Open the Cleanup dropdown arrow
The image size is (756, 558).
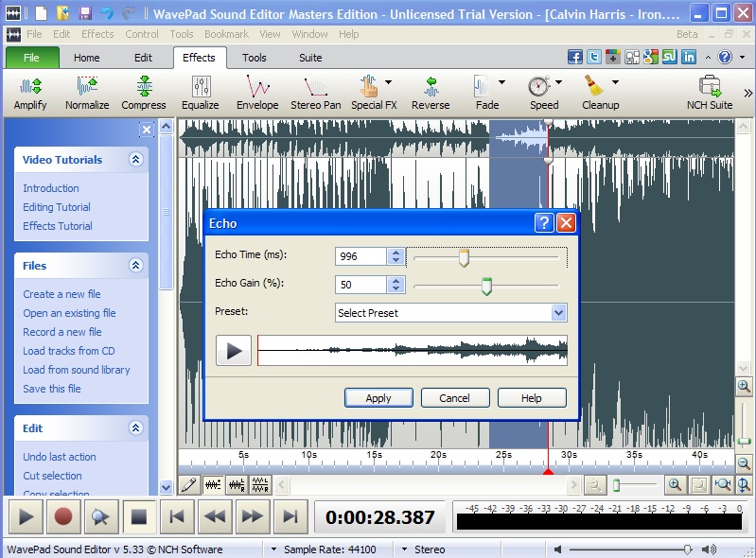[615, 82]
